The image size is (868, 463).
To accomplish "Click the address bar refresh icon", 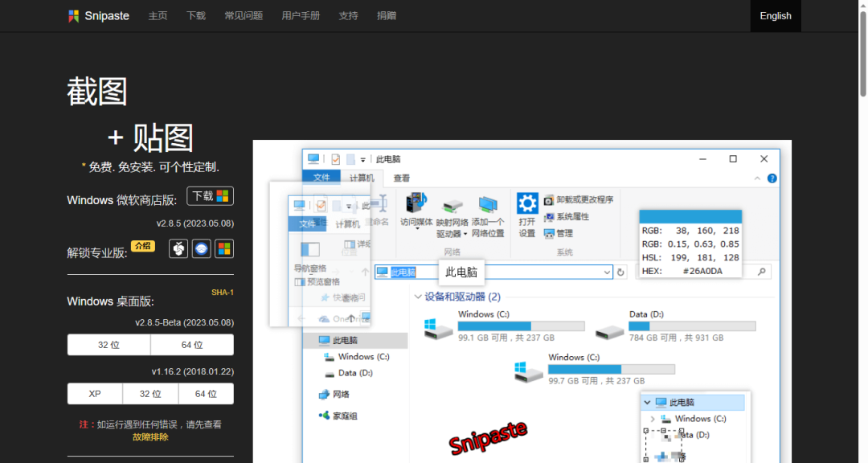I will point(620,272).
